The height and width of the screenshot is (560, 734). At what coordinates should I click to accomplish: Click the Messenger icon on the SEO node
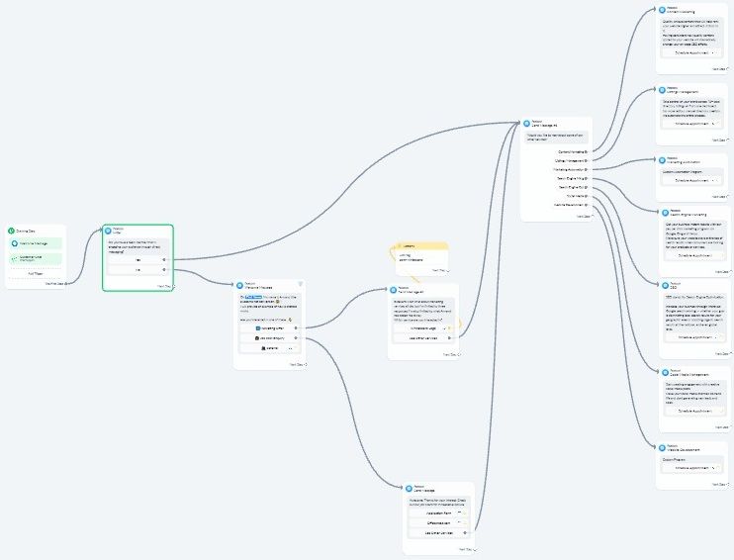tap(662, 286)
